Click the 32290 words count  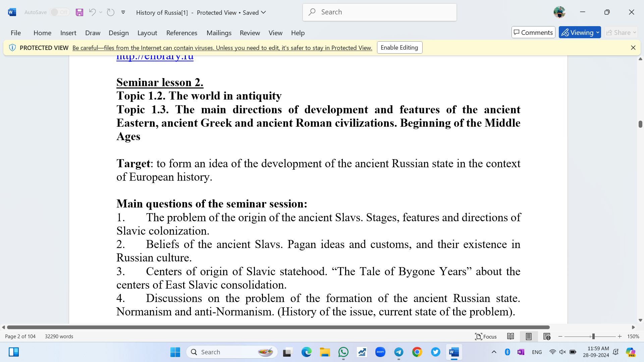59,336
